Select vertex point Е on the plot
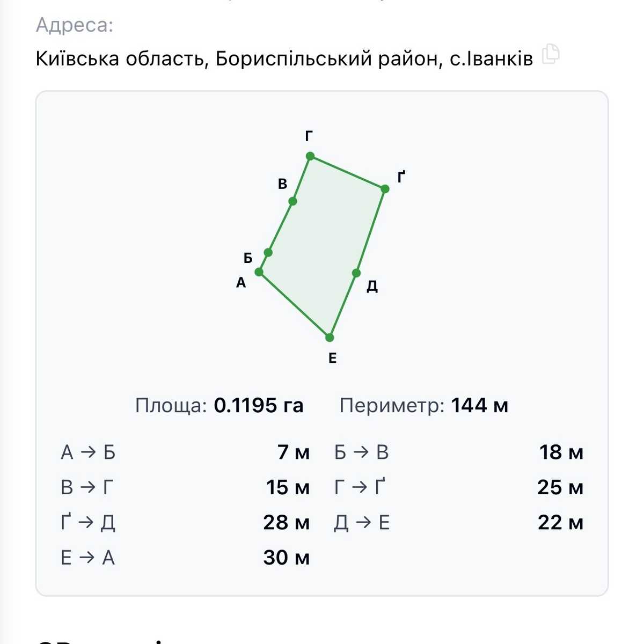Viewport: 644px width, 644px height. pos(330,338)
